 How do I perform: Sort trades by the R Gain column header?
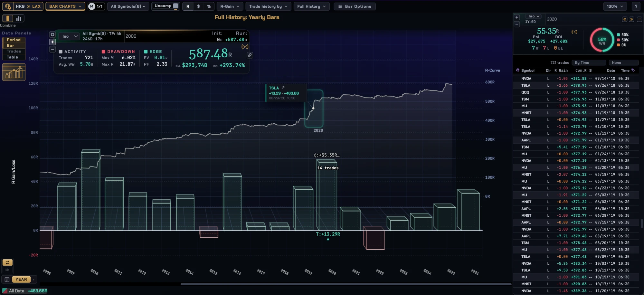point(561,71)
